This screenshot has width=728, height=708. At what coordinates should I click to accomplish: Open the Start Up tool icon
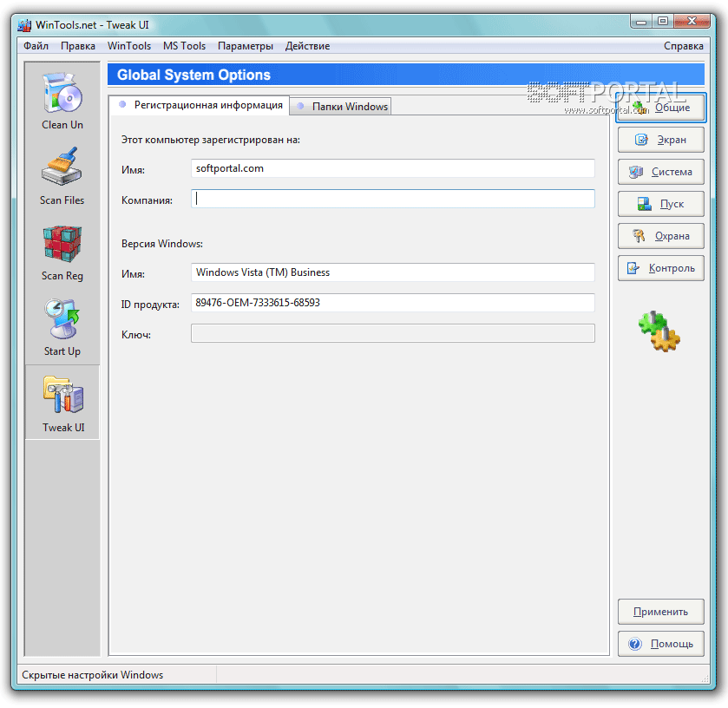[62, 319]
